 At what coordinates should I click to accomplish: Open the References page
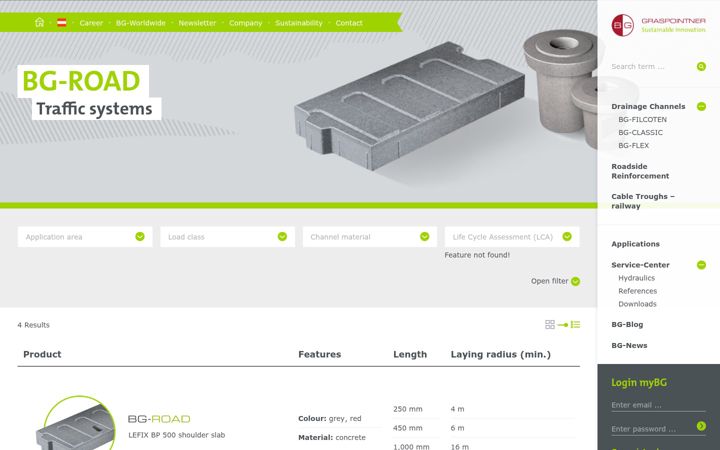(x=637, y=291)
